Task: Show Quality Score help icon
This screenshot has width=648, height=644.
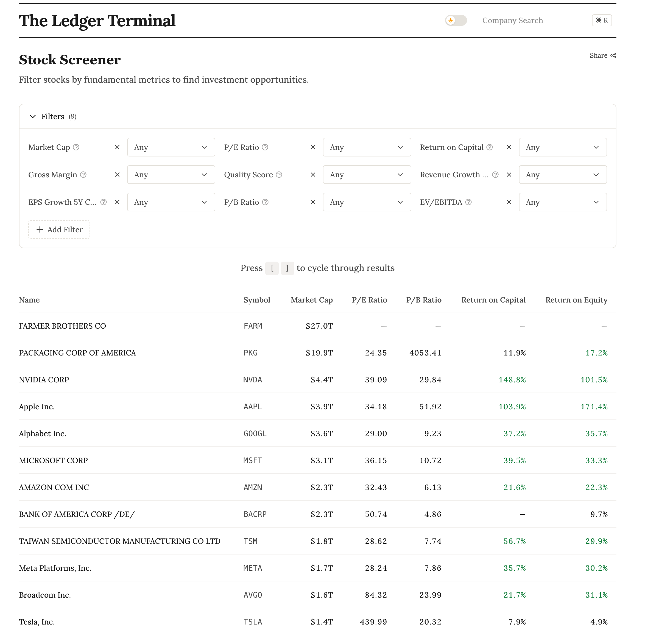Action: (279, 175)
